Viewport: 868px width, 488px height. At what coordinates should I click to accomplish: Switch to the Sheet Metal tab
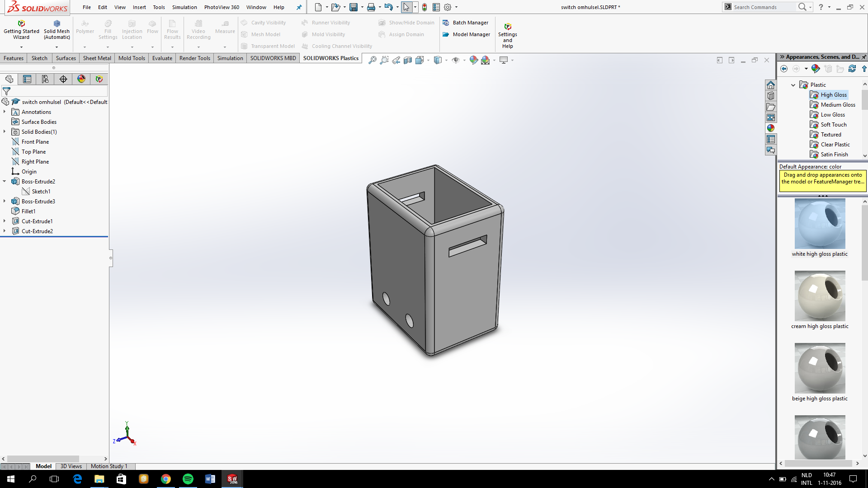[97, 58]
